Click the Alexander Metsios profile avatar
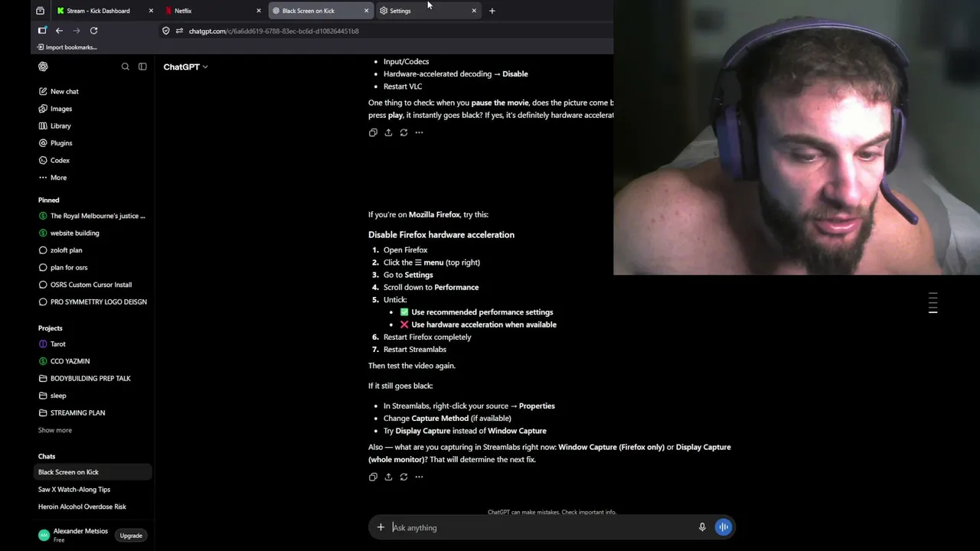Viewport: 980px width, 551px height. 44,536
